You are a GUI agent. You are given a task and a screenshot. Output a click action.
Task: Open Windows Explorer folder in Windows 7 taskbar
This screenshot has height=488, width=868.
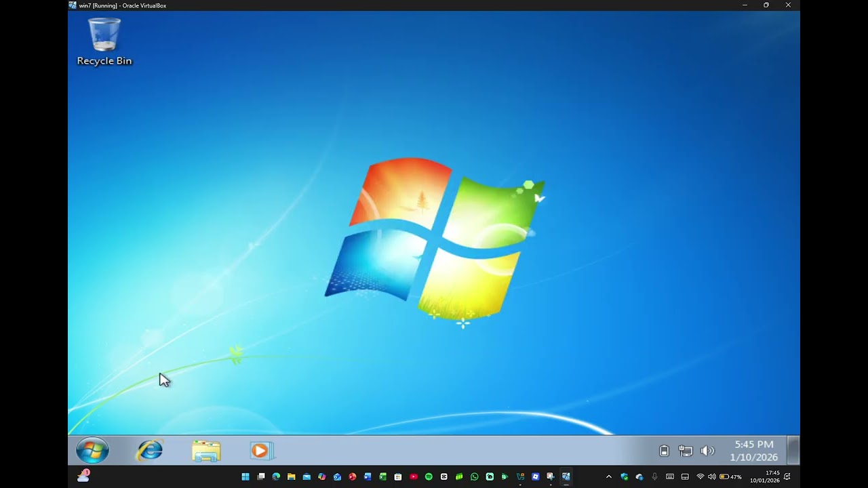(206, 451)
